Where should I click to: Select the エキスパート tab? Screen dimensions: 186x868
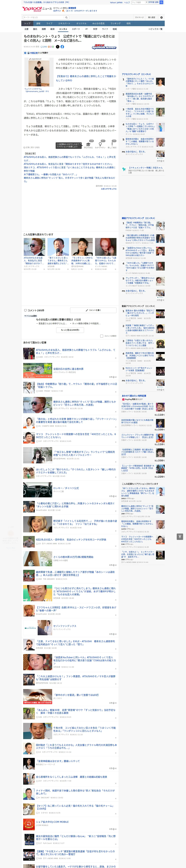coord(64,24)
